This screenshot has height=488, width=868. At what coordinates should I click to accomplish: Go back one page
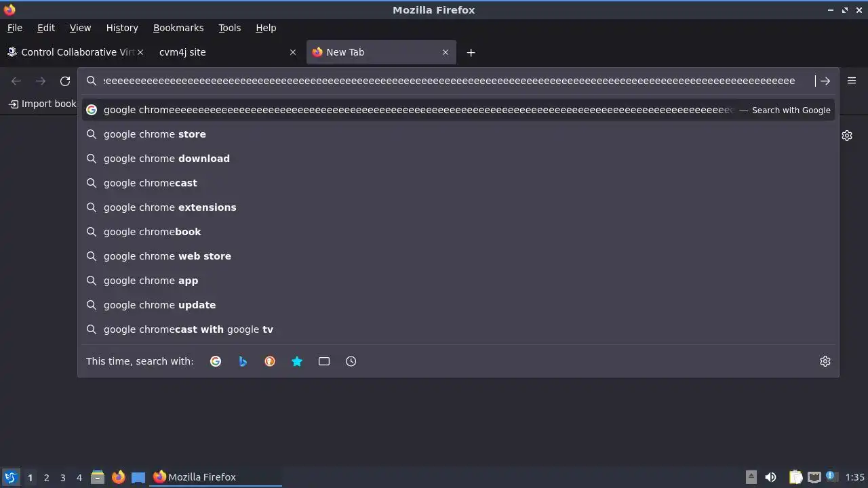click(16, 81)
